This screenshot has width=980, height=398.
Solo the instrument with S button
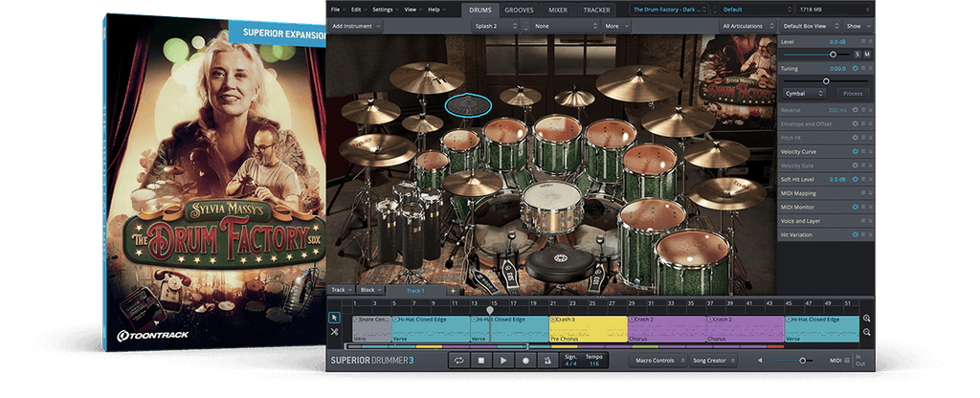click(x=857, y=55)
